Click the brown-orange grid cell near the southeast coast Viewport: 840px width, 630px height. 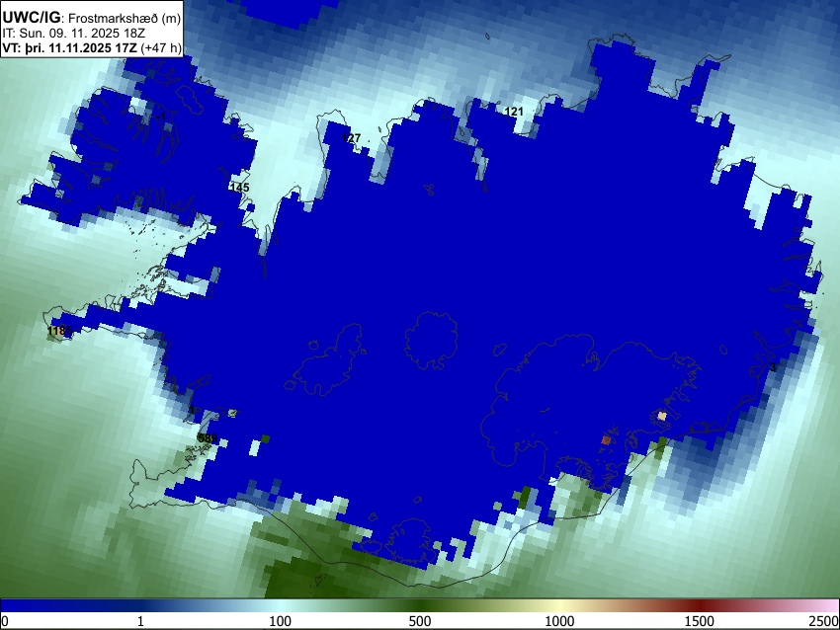pos(606,439)
